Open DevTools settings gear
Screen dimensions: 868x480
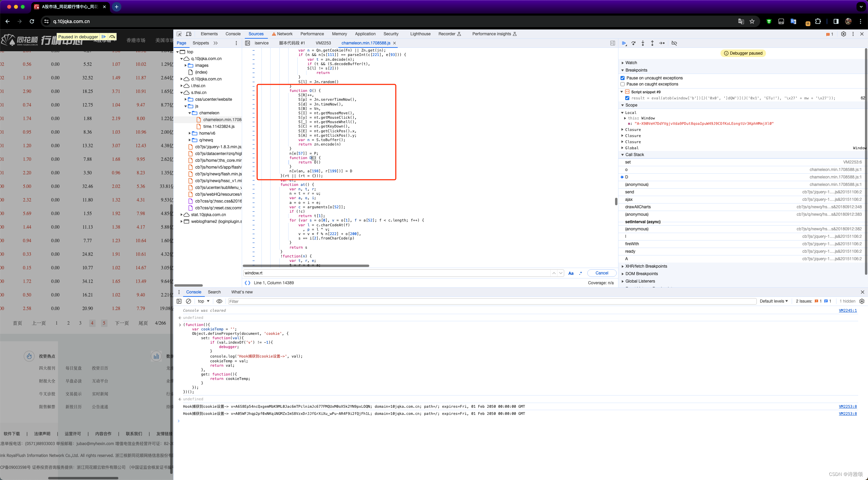pos(844,34)
